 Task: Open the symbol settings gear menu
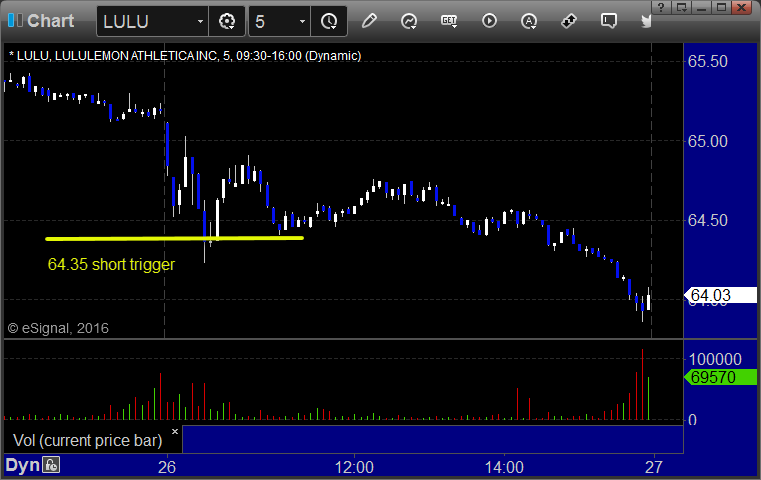click(227, 21)
